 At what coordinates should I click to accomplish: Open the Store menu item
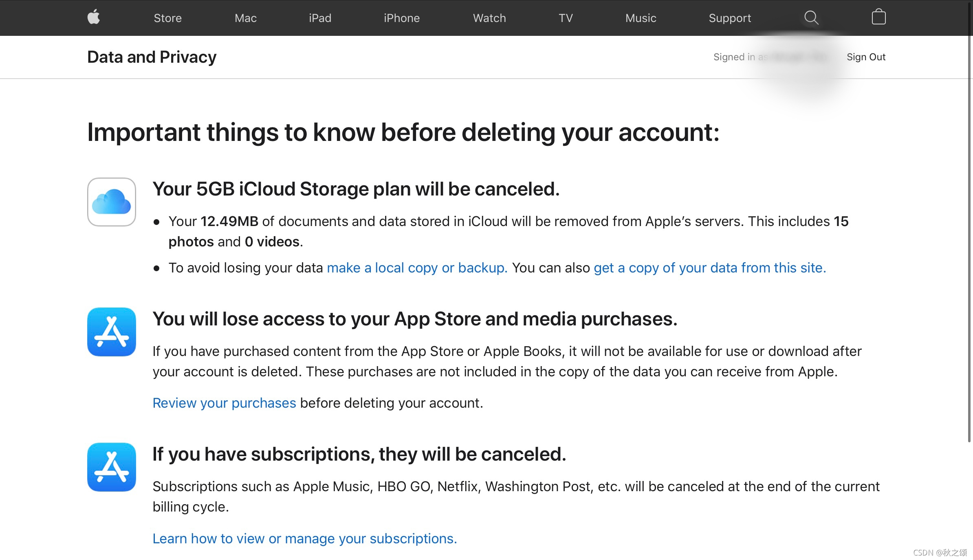(167, 18)
